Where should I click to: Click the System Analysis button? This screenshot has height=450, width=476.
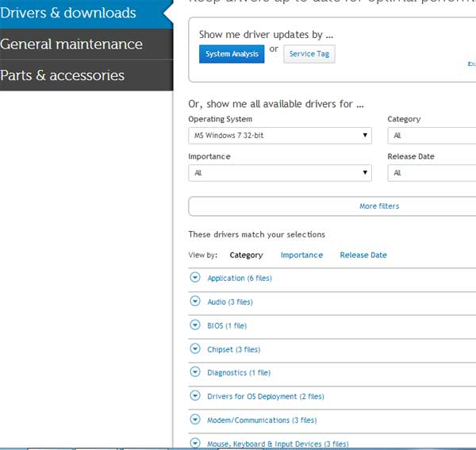tap(232, 54)
